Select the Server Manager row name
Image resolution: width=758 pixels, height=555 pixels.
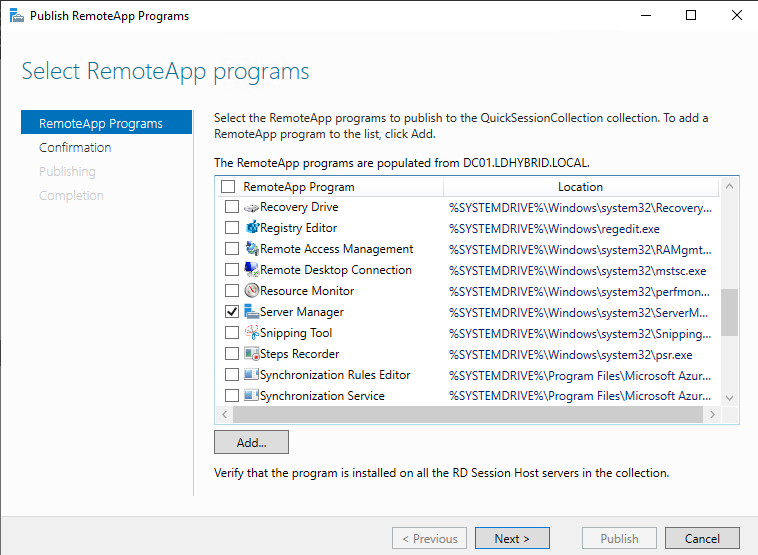coord(302,312)
